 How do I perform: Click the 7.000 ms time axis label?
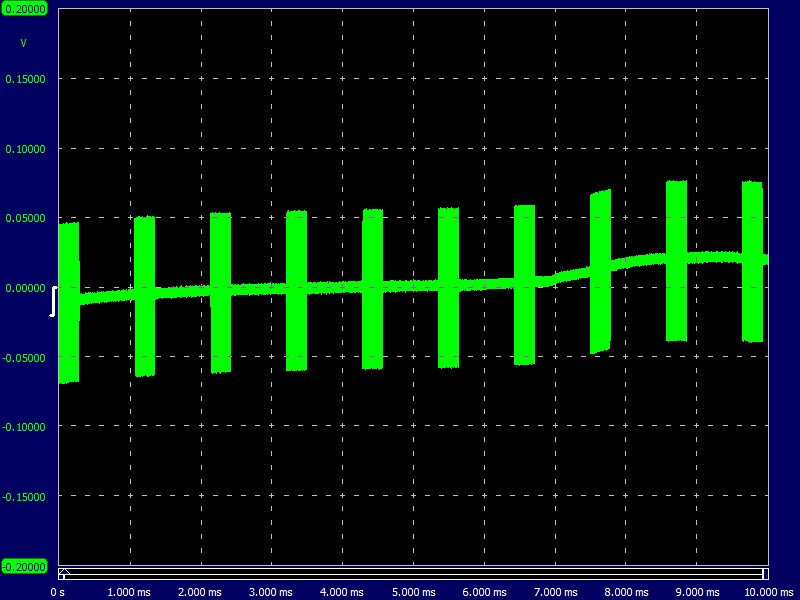point(556,592)
